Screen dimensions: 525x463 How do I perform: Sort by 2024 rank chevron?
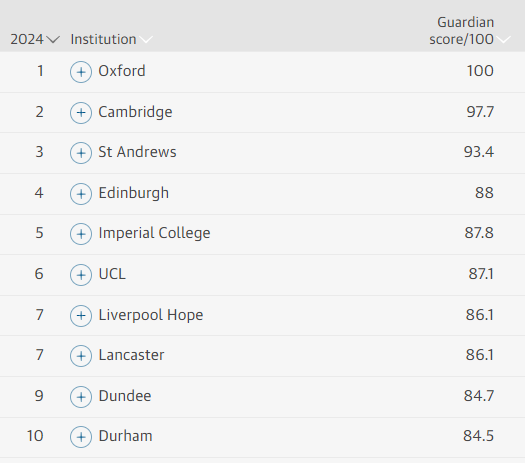pyautogui.click(x=53, y=40)
